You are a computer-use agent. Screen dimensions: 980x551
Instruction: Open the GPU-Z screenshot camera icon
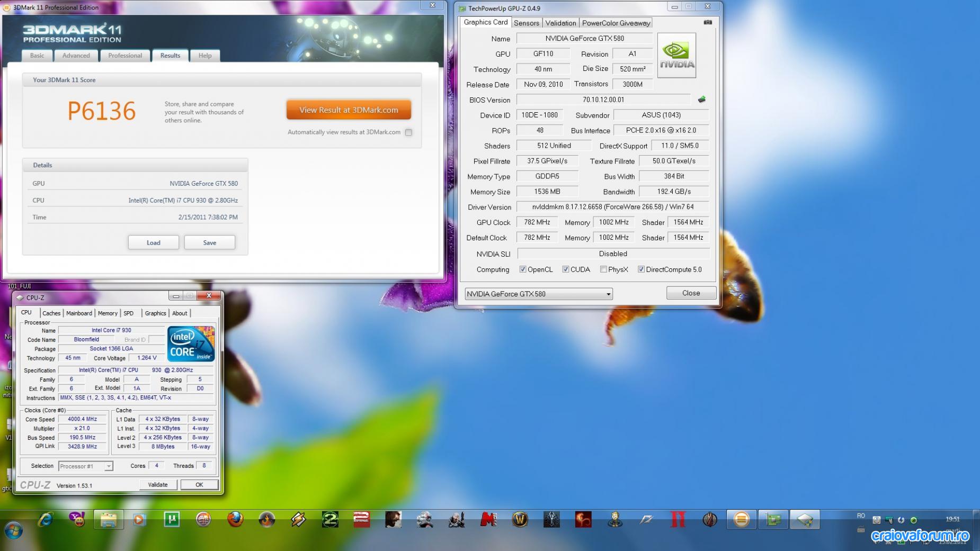coord(707,22)
